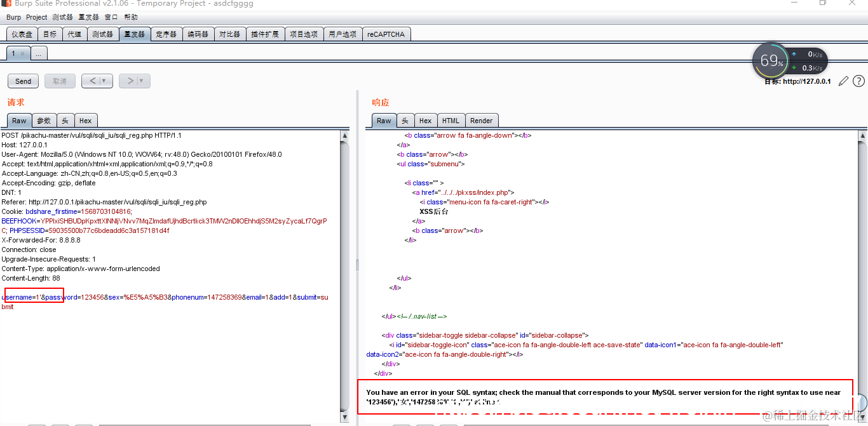Open the 帮助 menu
This screenshot has width=868, height=426.
point(131,17)
